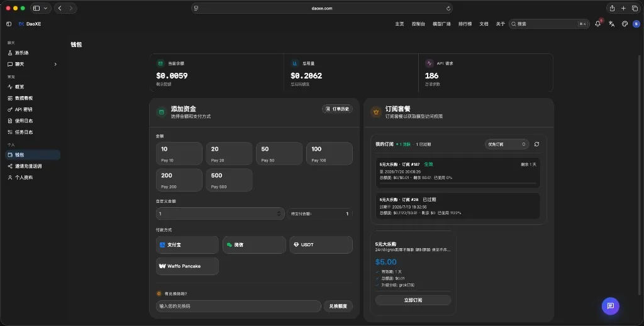Open 文档 in the top navigation
The height and width of the screenshot is (326, 644).
click(484, 24)
